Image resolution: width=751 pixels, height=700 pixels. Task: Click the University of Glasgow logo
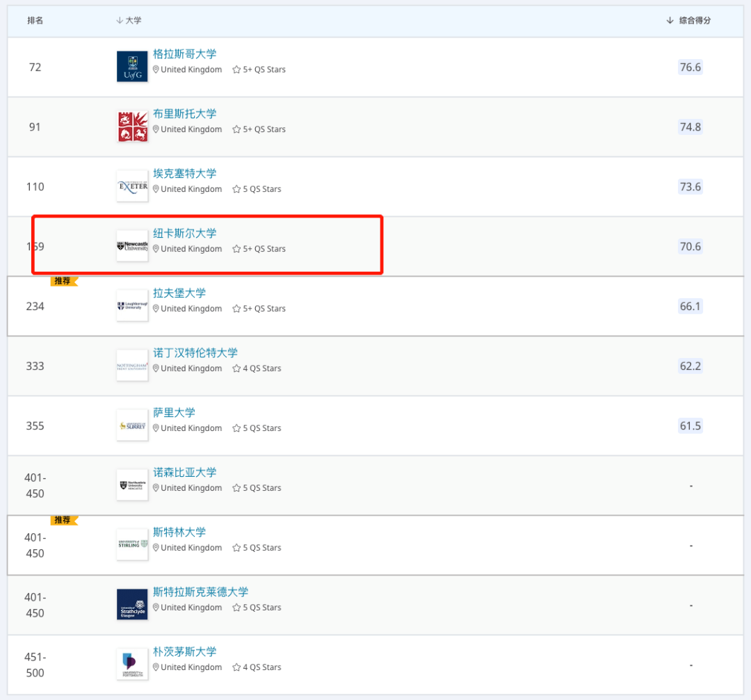click(132, 67)
